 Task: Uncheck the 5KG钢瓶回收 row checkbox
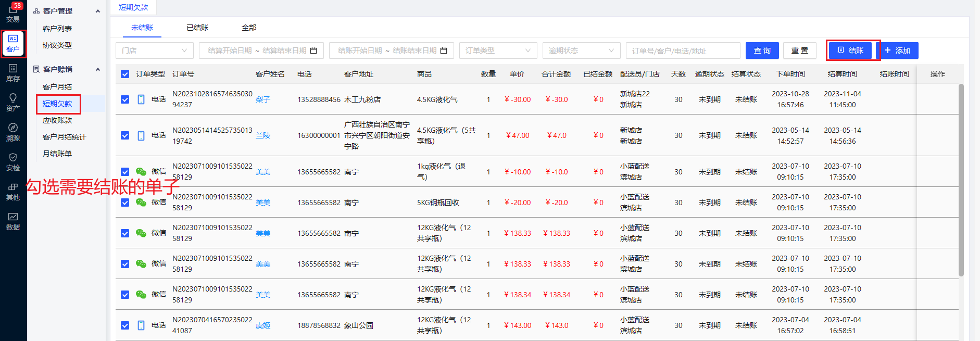click(x=125, y=203)
